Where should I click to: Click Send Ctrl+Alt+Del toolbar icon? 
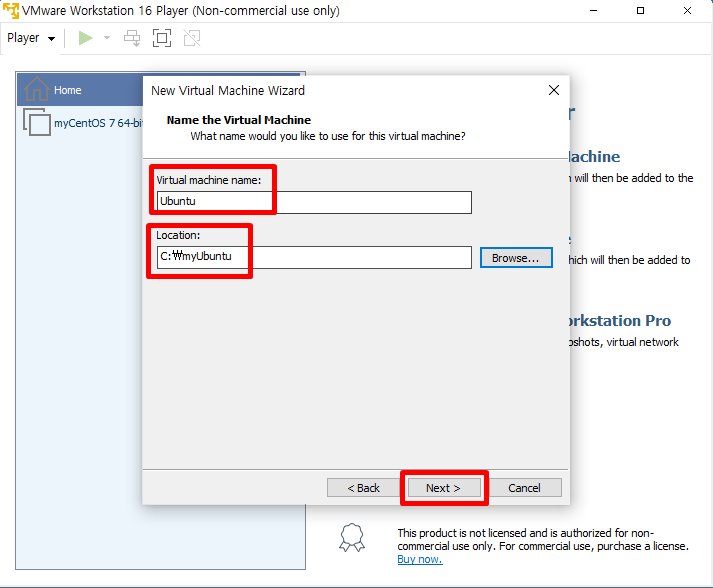[x=132, y=38]
